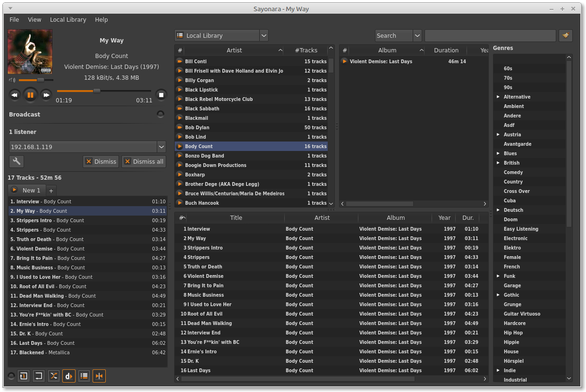Expand the Austria genre entry
The height and width of the screenshot is (392, 586).
[498, 134]
